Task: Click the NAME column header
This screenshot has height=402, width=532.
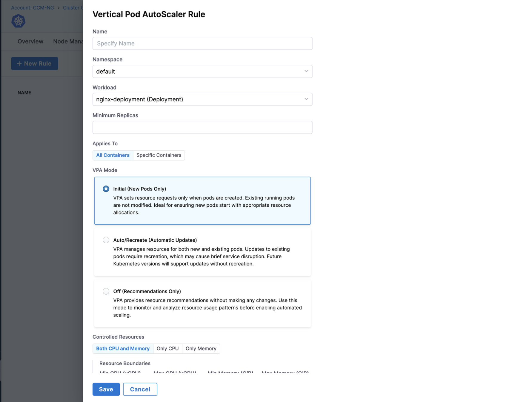Action: tap(24, 93)
